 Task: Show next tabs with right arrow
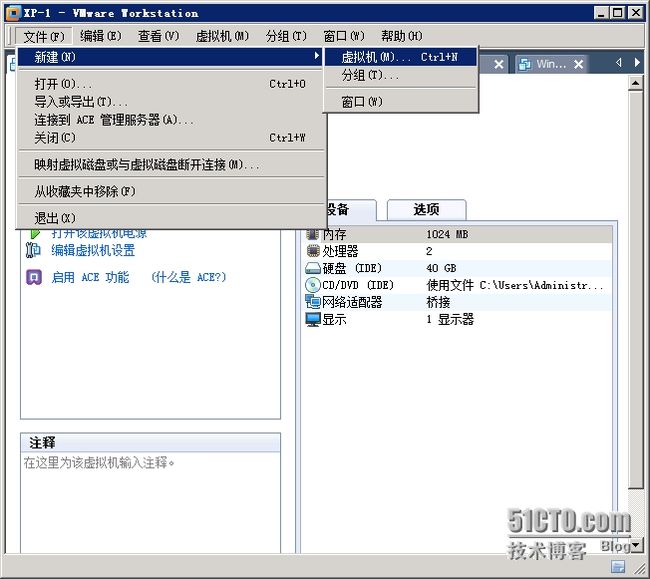(637, 63)
